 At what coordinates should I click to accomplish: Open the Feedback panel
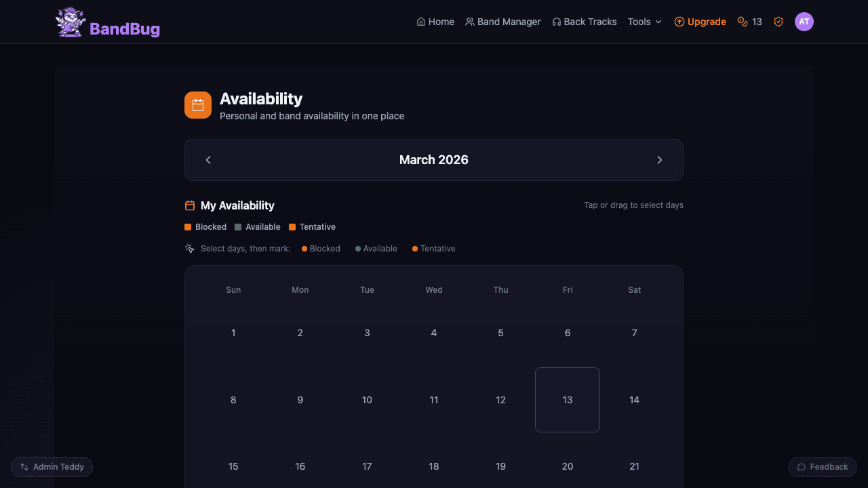tap(822, 466)
